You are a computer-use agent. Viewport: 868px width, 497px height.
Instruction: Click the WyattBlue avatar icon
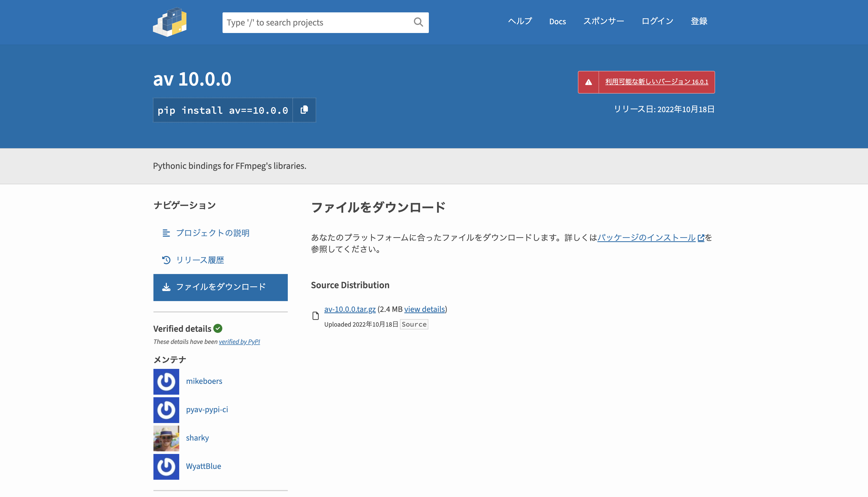166,466
